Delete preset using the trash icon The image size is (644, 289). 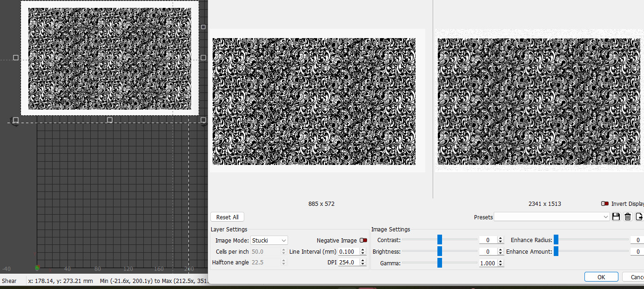coord(628,217)
